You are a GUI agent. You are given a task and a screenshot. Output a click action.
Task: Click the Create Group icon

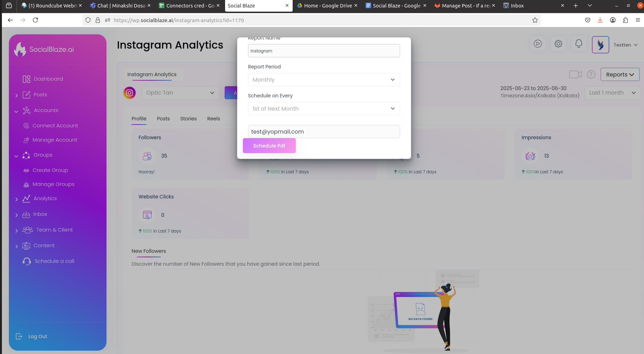26,170
